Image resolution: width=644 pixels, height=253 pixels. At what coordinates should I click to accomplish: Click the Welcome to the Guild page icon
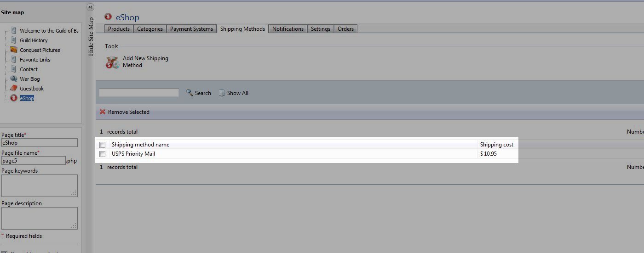click(x=14, y=30)
